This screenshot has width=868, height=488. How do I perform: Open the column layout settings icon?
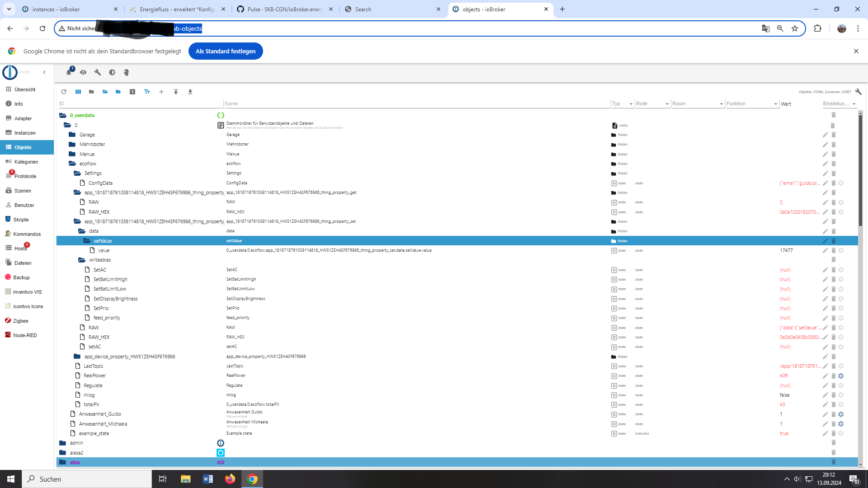tap(78, 92)
